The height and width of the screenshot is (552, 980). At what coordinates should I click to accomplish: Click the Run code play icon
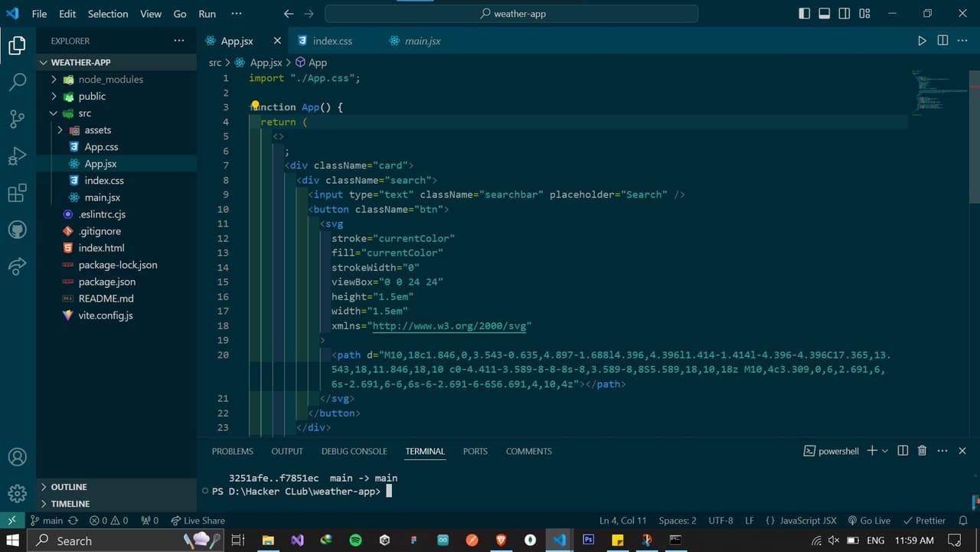pos(922,41)
